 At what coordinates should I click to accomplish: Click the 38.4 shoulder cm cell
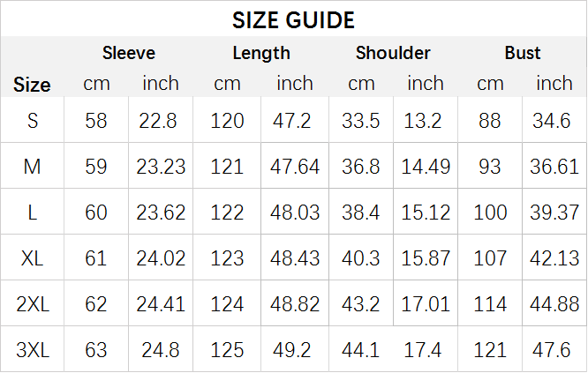(361, 213)
